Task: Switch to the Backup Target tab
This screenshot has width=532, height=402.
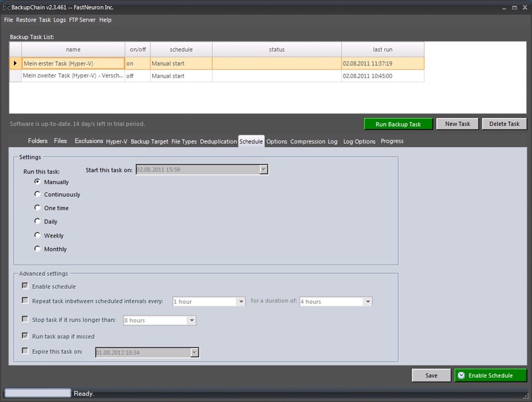Action: point(149,141)
